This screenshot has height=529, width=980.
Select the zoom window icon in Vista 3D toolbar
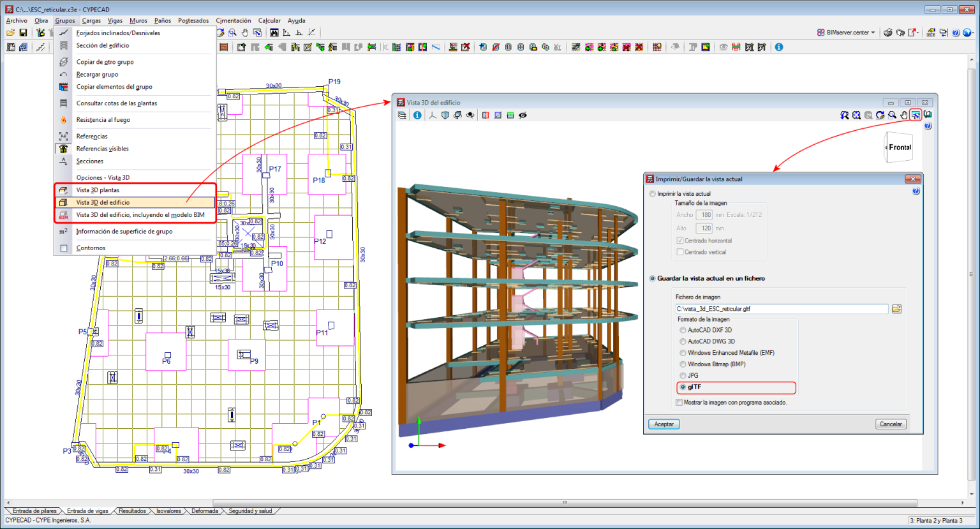(892, 115)
